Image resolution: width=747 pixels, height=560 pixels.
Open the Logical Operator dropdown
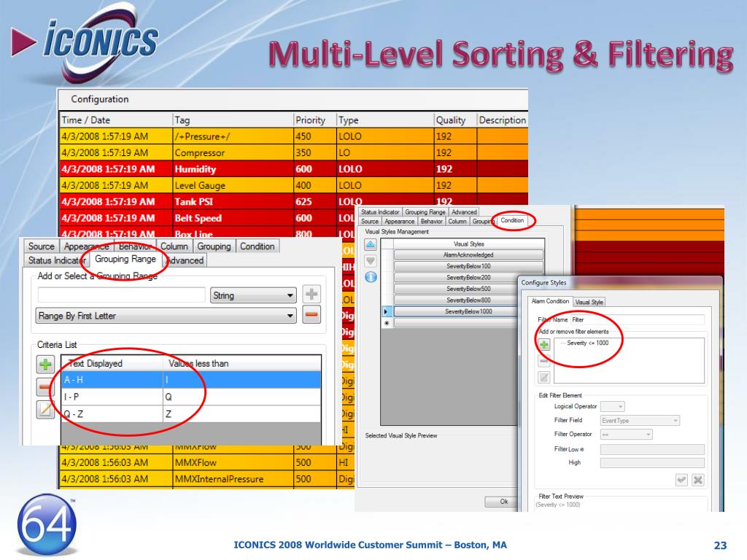[613, 407]
